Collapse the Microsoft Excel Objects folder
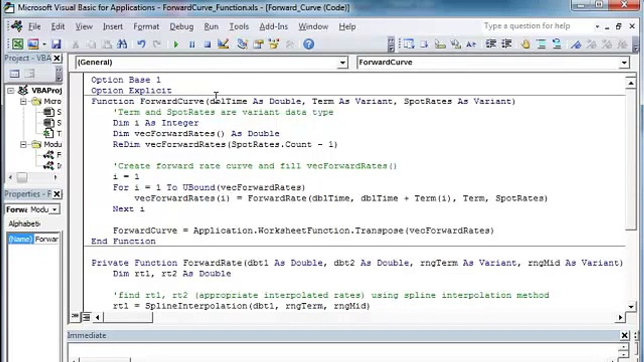Screen dimensions: 644x362 23,101
